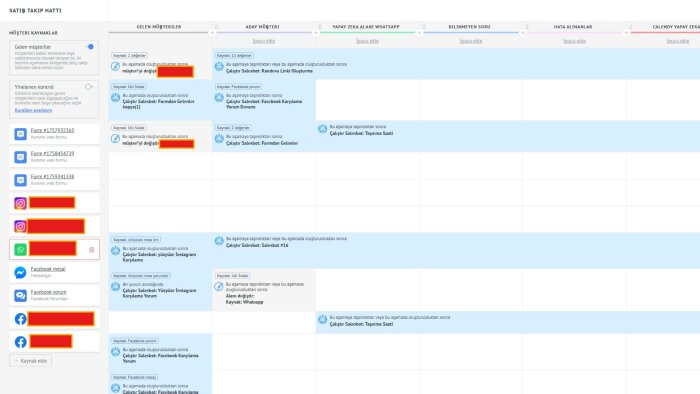Click edit pencil icon of Kaynak: Whatsapp trigger

pos(219,286)
